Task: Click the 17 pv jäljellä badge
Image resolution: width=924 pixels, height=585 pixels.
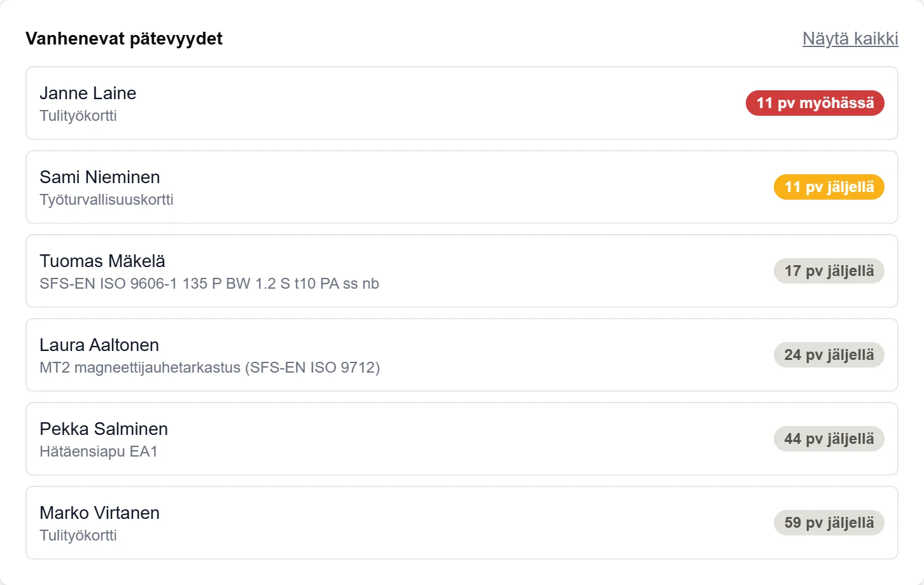Action: [829, 271]
